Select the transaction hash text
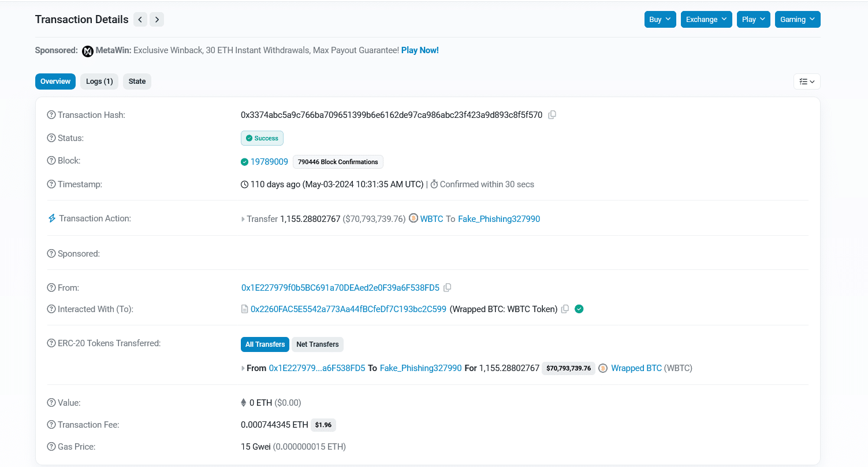This screenshot has height=467, width=868. 392,115
